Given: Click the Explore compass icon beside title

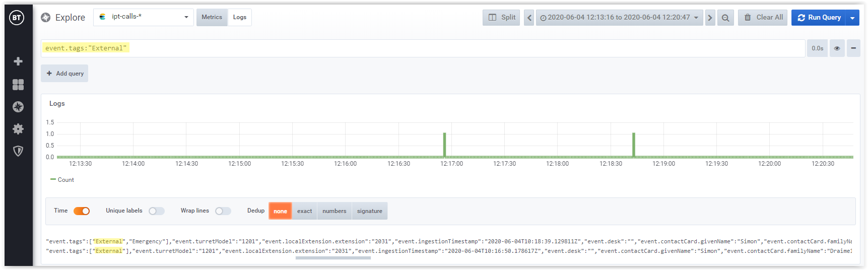Looking at the screenshot, I should (x=46, y=18).
